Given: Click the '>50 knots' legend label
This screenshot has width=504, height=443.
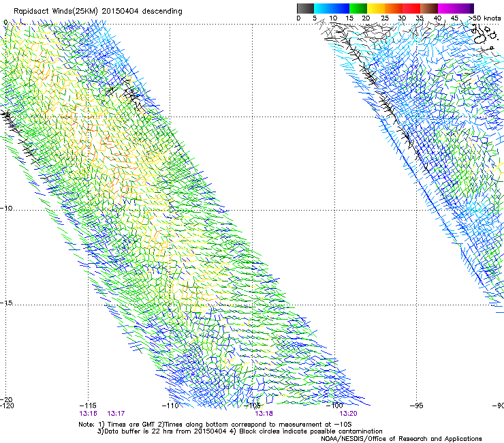Looking at the screenshot, I should [x=484, y=18].
